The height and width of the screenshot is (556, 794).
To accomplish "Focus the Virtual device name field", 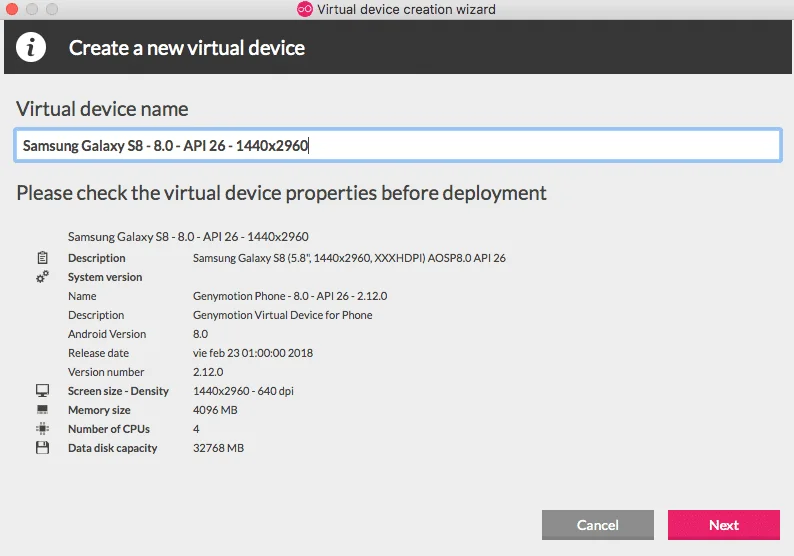I will tap(398, 145).
